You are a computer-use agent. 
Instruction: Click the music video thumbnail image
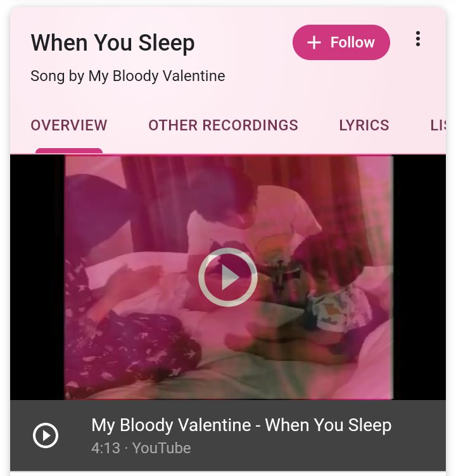[x=229, y=277]
